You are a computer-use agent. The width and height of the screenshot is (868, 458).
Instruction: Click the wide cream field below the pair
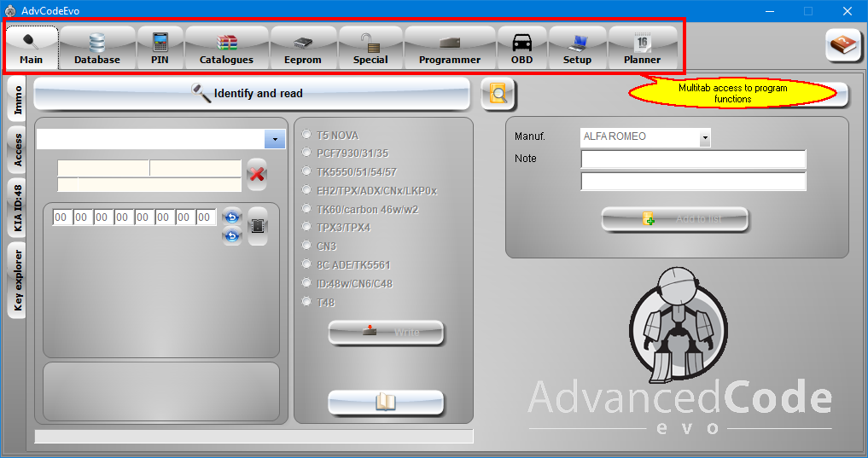click(x=149, y=185)
